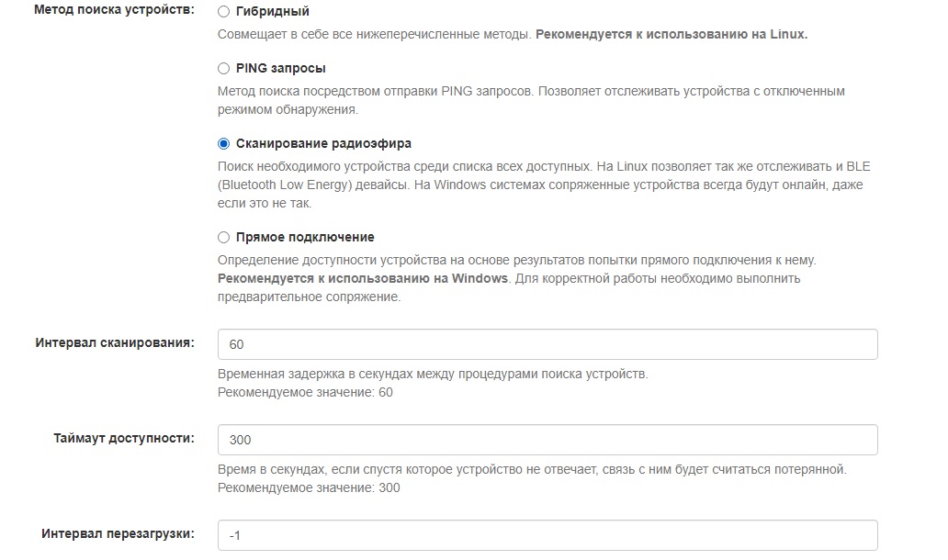
Task: Click the PING запросы label text
Action: 280,68
